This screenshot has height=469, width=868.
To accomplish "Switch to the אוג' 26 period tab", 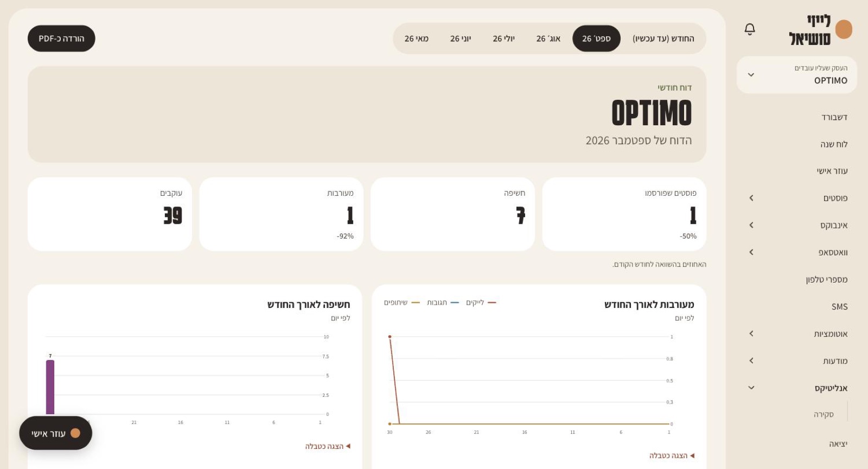I will [548, 38].
